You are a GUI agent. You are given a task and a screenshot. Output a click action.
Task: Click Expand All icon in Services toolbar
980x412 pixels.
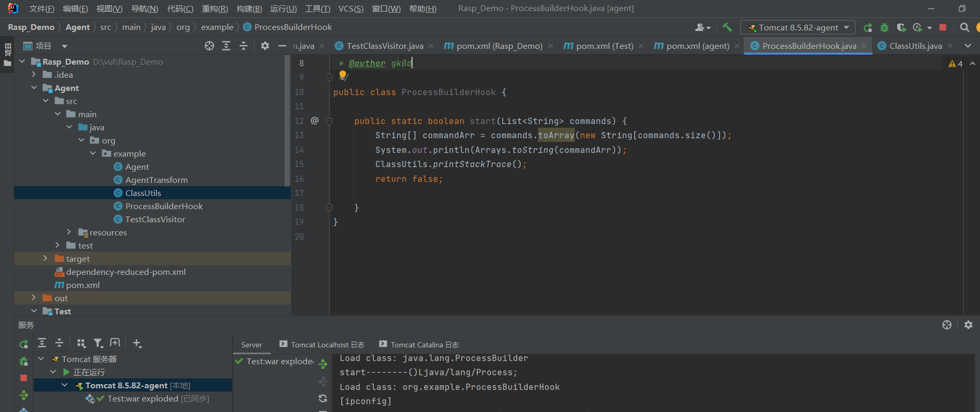click(x=42, y=343)
